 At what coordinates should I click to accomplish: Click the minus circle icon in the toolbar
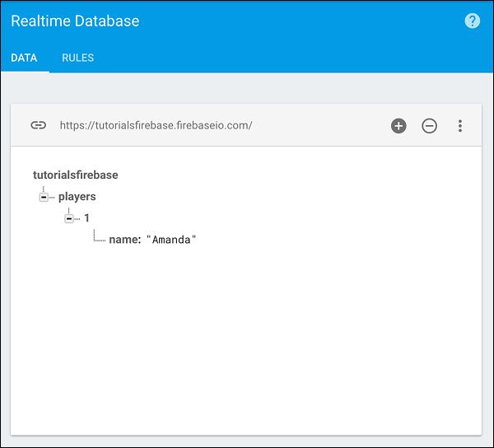point(429,126)
